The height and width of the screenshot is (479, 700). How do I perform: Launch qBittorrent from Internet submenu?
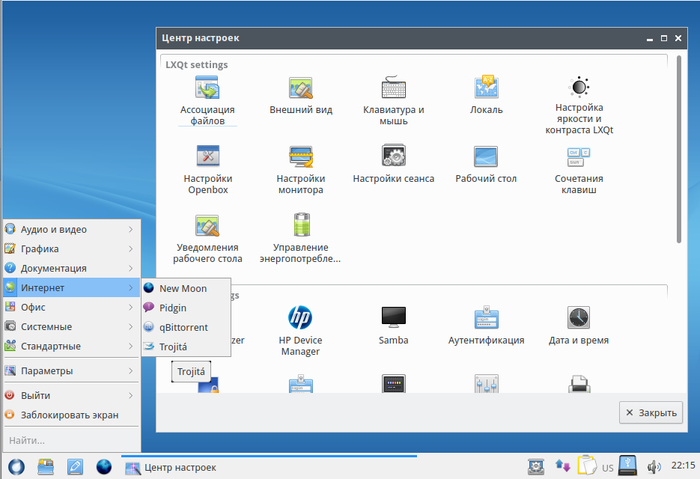[x=185, y=327]
